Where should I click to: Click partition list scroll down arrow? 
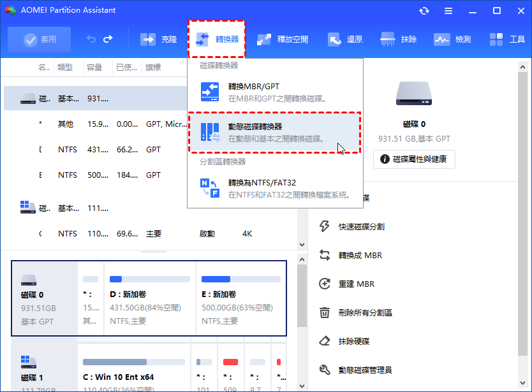[x=302, y=245]
